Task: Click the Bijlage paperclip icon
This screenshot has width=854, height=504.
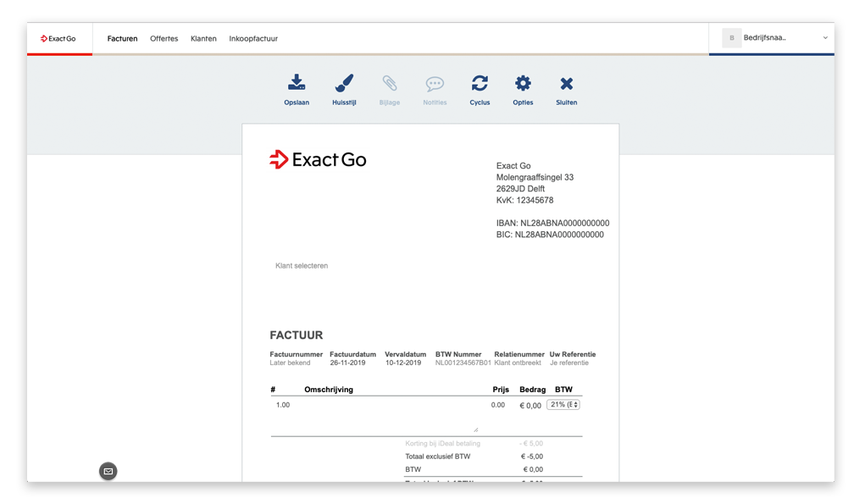Action: tap(390, 83)
